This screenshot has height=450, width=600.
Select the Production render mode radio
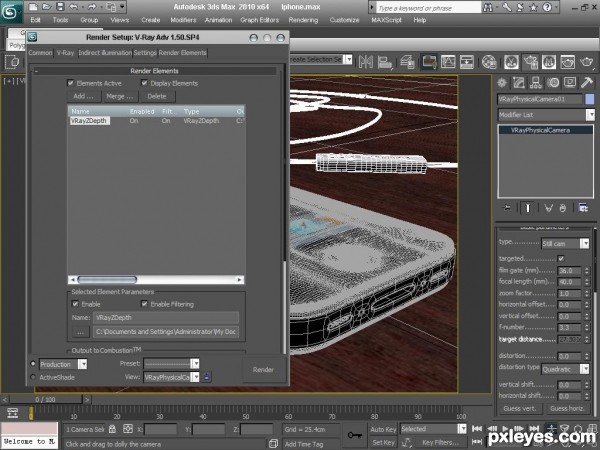click(x=33, y=364)
